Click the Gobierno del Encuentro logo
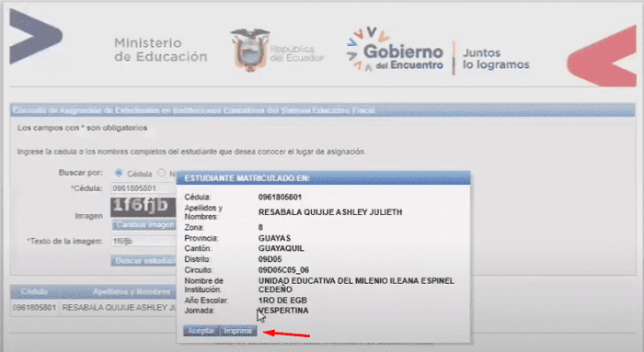Viewport: 644px width, 352px height. 395,51
